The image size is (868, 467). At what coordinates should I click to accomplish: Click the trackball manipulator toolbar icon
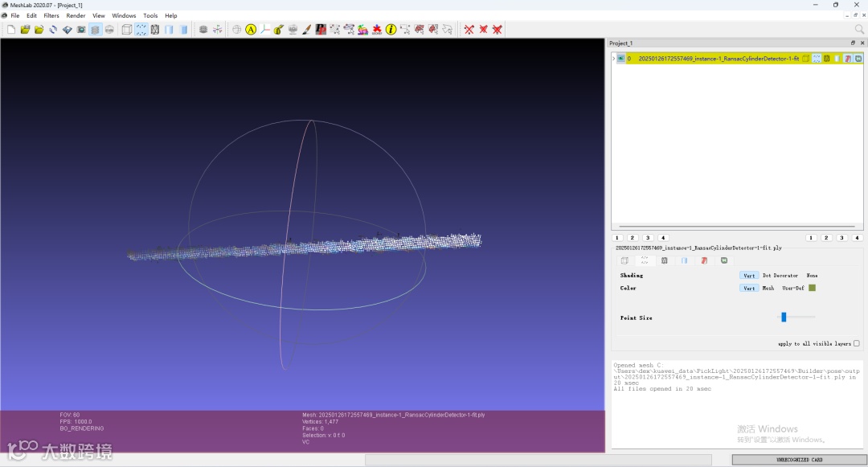236,29
